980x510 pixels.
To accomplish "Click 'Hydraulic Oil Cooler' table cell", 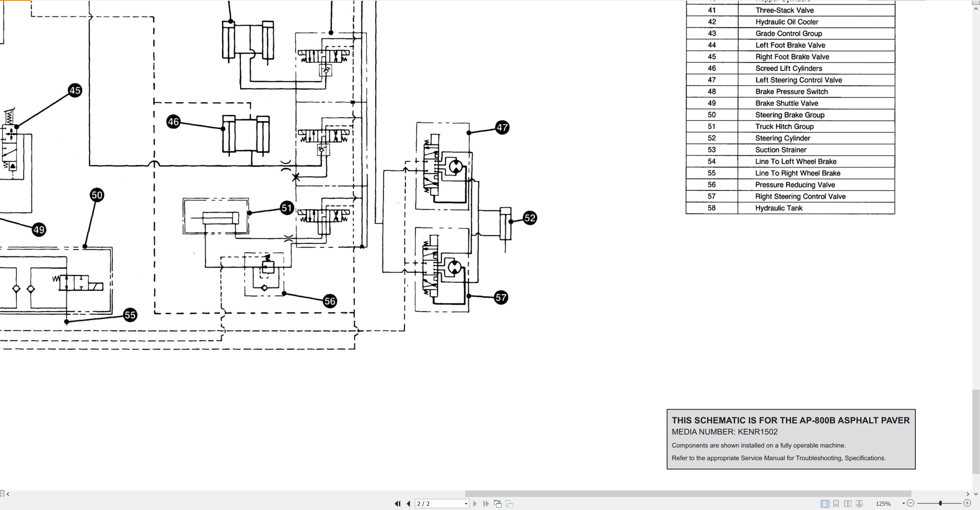I will [x=817, y=22].
